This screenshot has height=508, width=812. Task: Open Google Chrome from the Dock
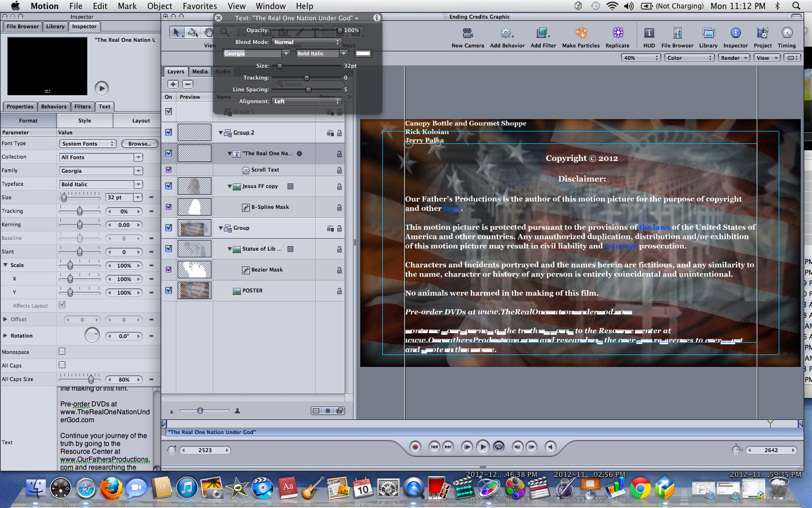tap(640, 488)
